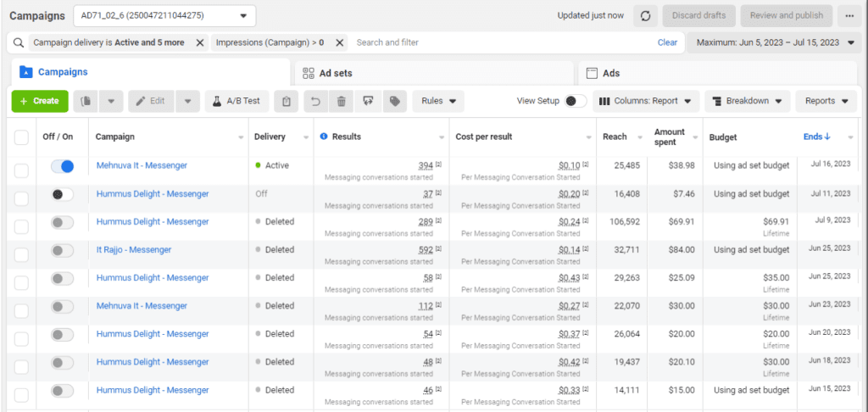Tick the select-all checkbox in header

pos(21,137)
